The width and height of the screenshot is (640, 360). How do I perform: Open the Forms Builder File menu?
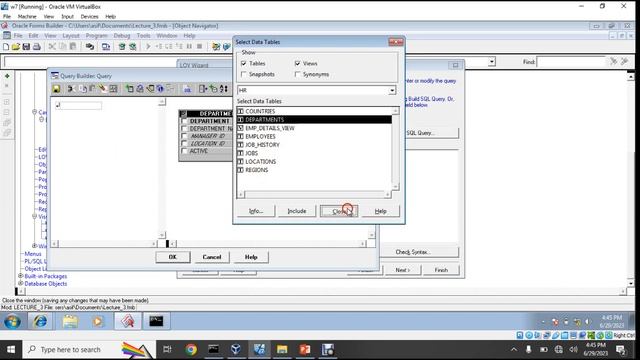pyautogui.click(x=18, y=36)
